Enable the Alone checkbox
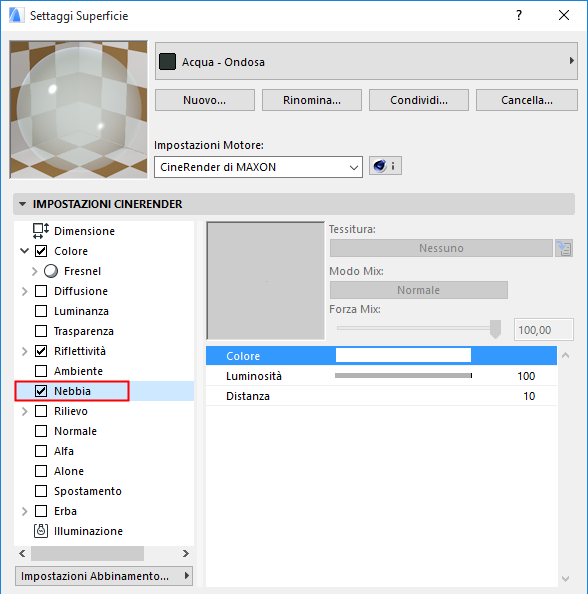The image size is (588, 594). click(41, 471)
